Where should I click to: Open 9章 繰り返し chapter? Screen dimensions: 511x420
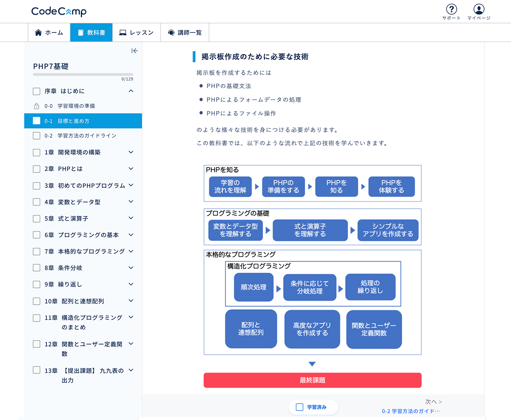[x=63, y=284]
